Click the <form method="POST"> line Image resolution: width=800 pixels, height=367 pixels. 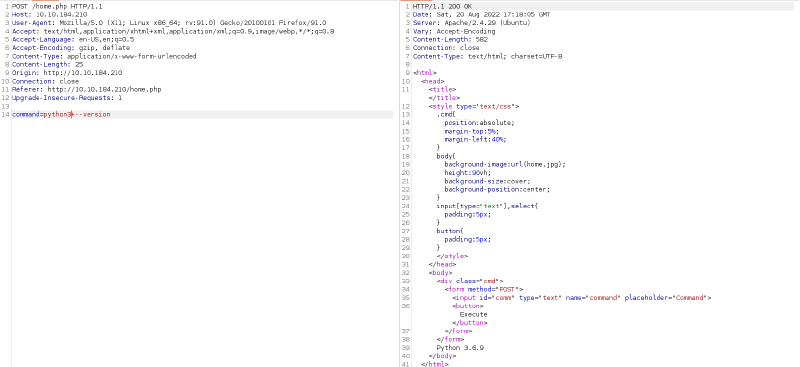pos(484,289)
